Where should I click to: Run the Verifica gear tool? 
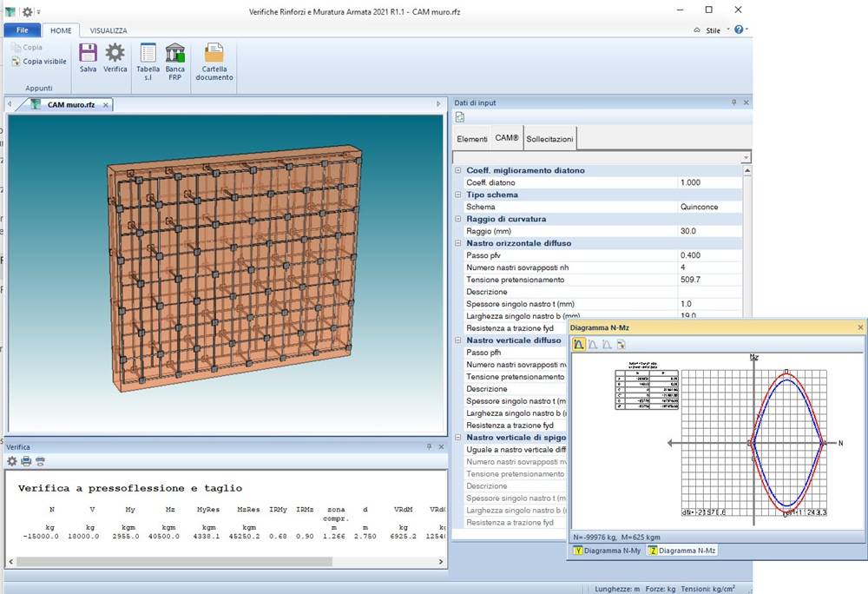pos(115,53)
